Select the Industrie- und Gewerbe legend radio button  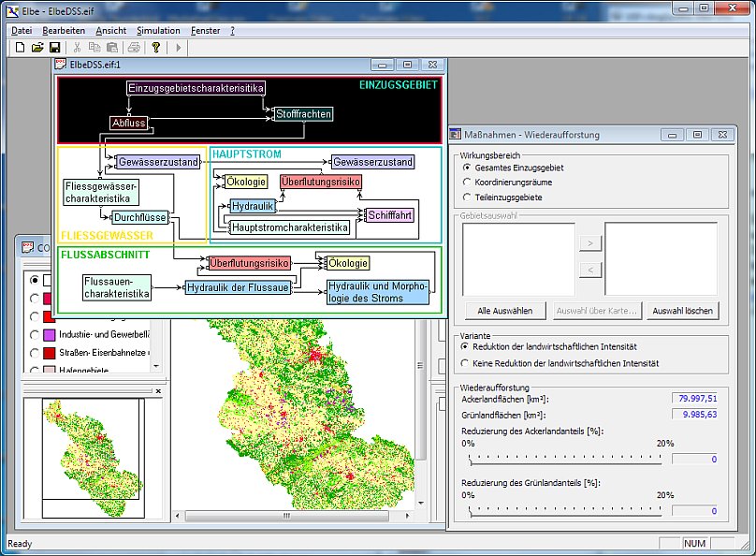36,334
